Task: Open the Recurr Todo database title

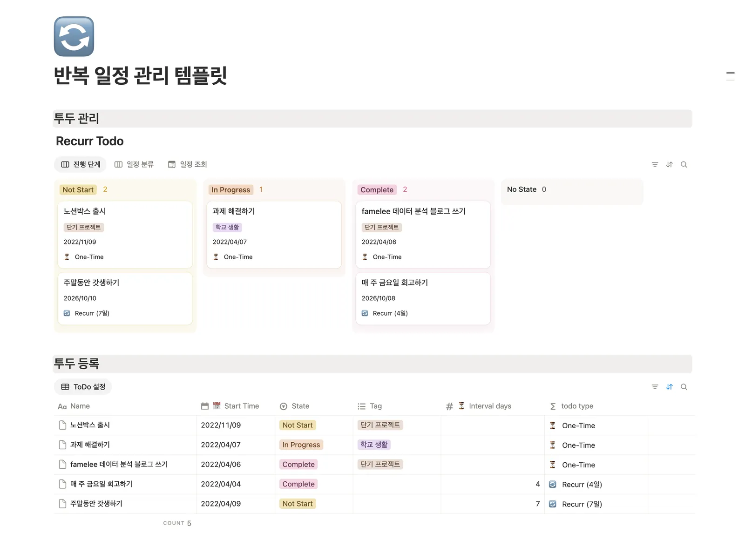Action: pyautogui.click(x=90, y=142)
